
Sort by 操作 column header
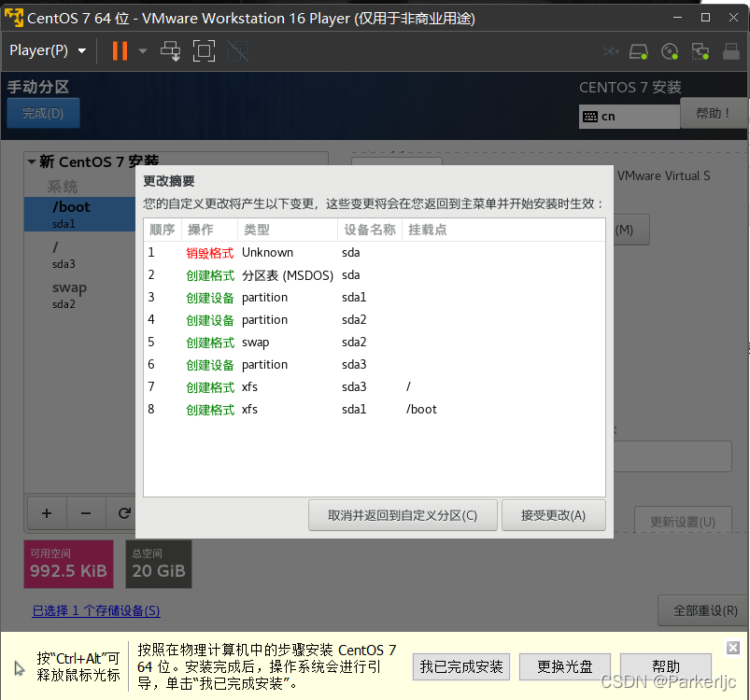tap(209, 230)
